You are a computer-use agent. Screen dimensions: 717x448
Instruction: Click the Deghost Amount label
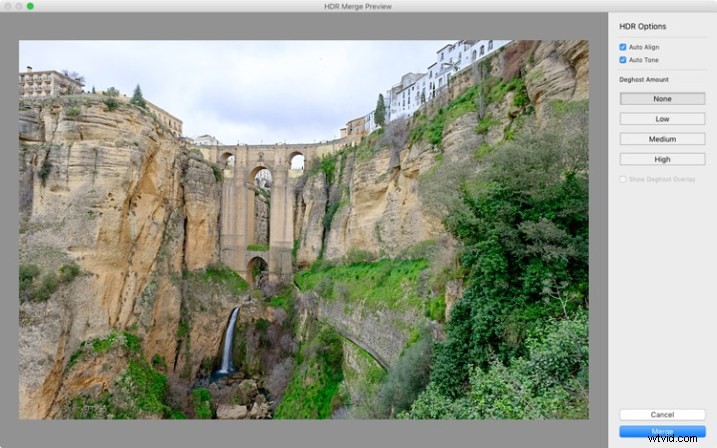click(644, 80)
